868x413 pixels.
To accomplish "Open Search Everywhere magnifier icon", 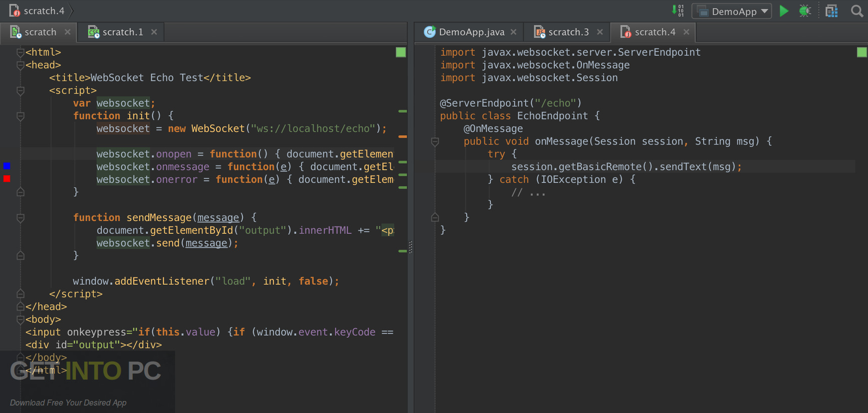I will 857,11.
